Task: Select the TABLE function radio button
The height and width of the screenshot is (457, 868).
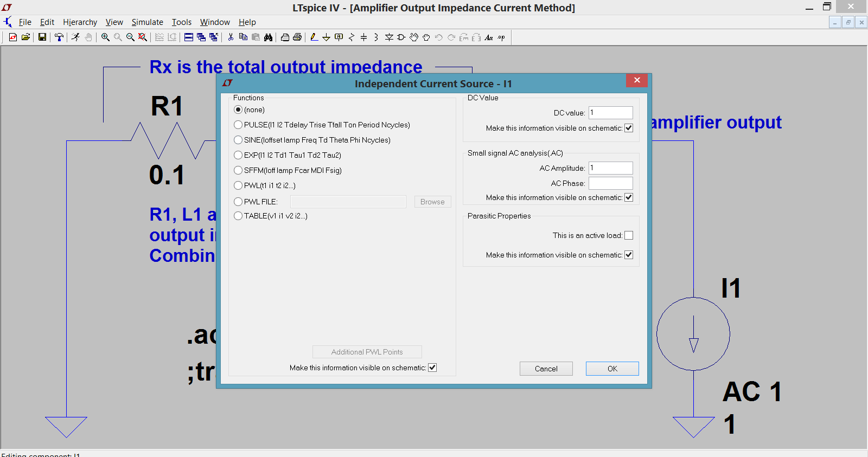Action: 238,216
